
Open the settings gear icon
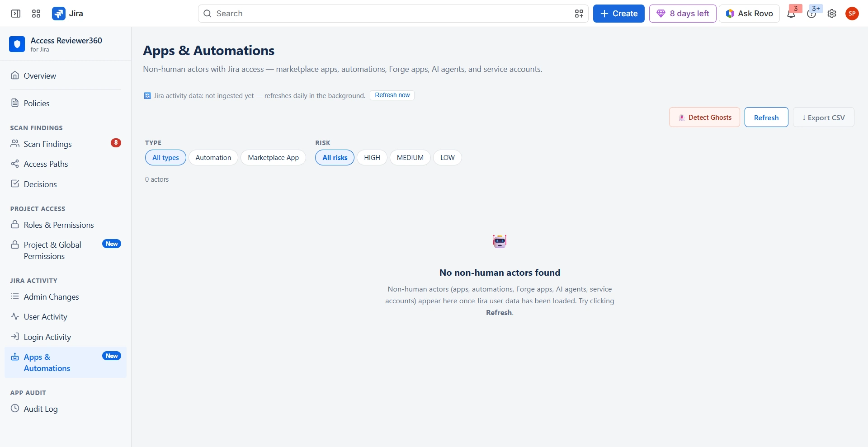pos(832,14)
